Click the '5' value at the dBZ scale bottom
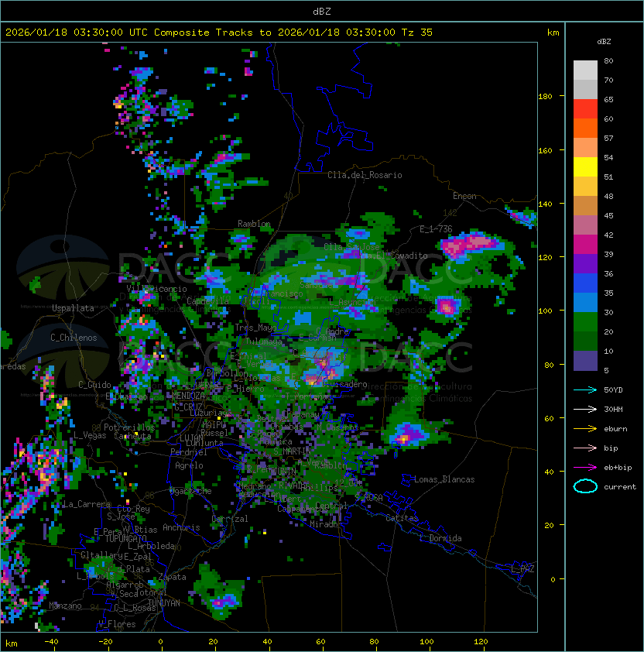644x652 pixels. coord(607,370)
